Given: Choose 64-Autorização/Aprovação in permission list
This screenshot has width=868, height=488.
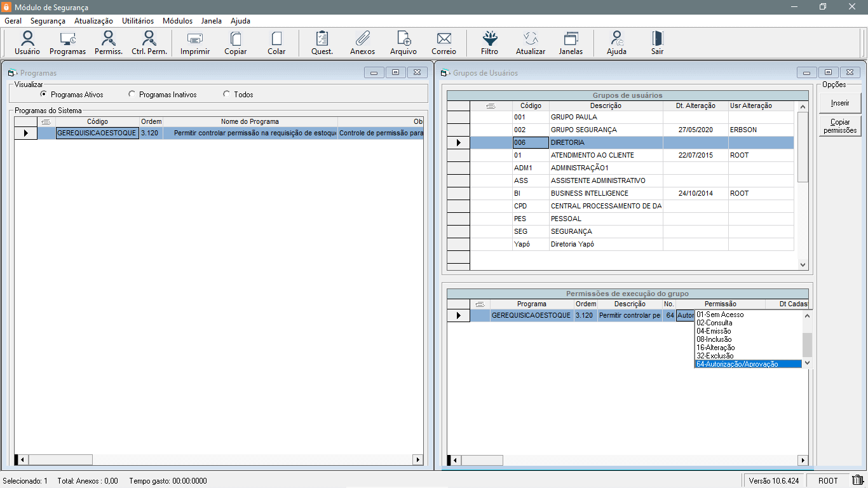Looking at the screenshot, I should (748, 364).
